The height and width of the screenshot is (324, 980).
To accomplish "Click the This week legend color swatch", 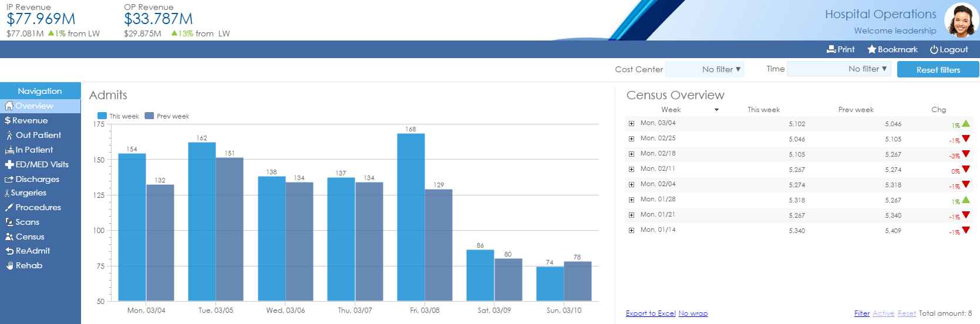I will tap(102, 116).
